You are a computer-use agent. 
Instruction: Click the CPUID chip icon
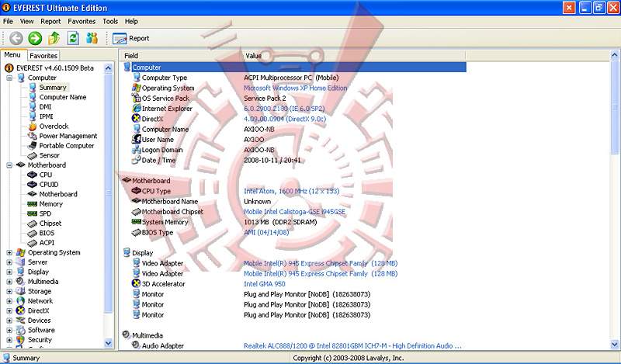tap(32, 185)
